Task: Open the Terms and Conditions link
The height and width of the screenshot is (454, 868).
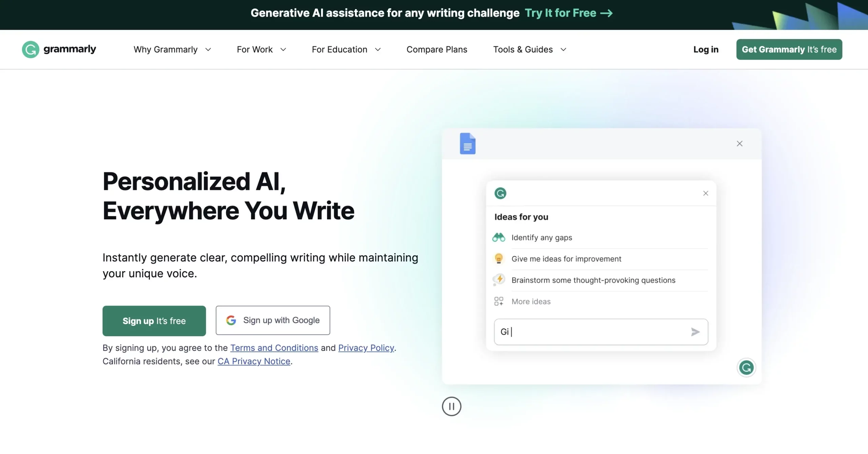Action: [x=274, y=348]
